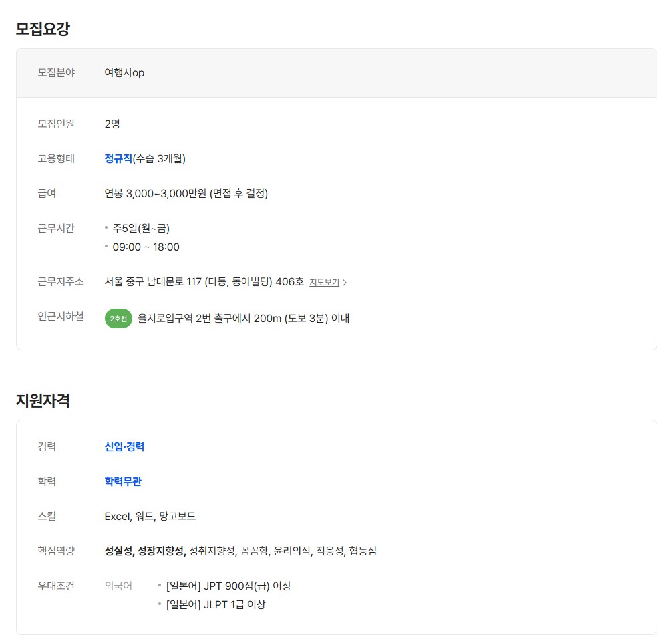
Task: Click the blue 정규직 employment type text
Action: [118, 158]
